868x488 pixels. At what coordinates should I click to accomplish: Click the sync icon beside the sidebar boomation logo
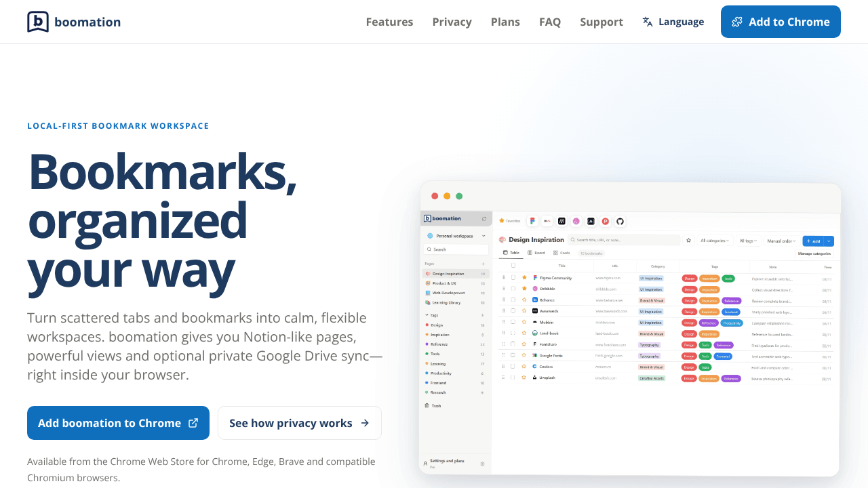484,218
